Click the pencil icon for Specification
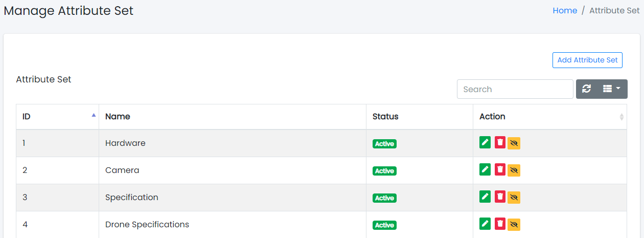Screen dimensions: 644x238 485,197
